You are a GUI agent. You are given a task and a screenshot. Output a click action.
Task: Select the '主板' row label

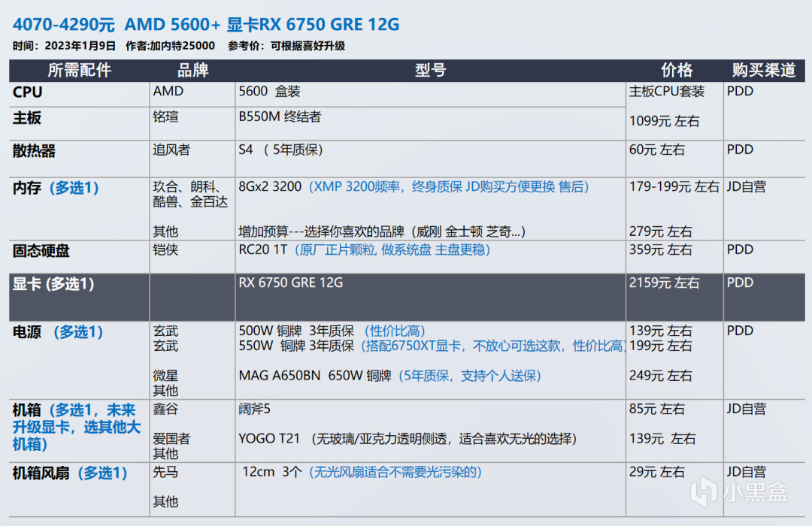(27, 117)
